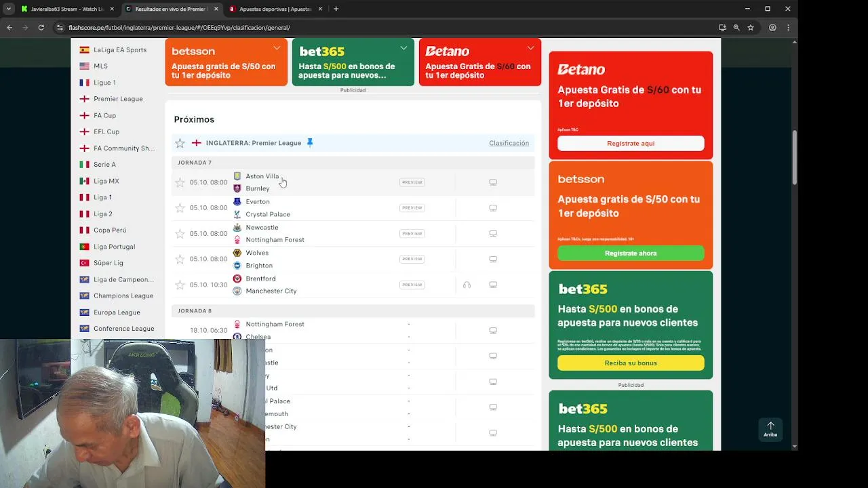Image resolution: width=868 pixels, height=488 pixels.
Task: Go back with the browser back arrow
Action: click(x=9, y=28)
